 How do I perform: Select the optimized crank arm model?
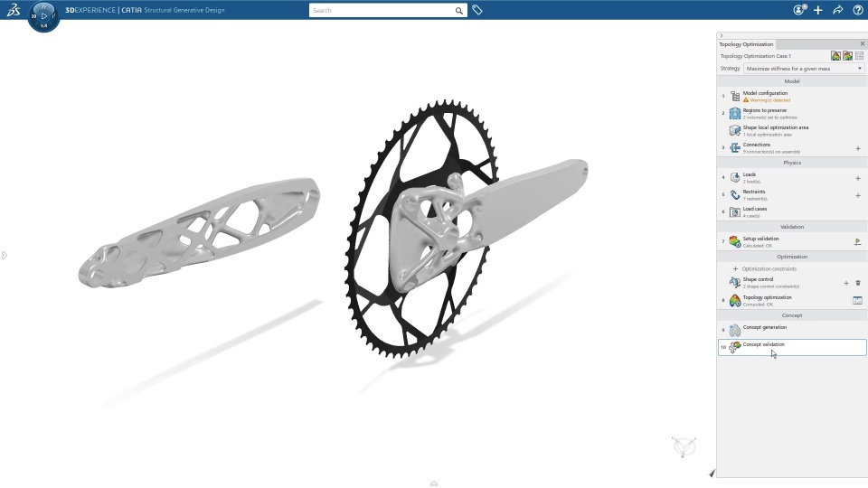pyautogui.click(x=199, y=231)
